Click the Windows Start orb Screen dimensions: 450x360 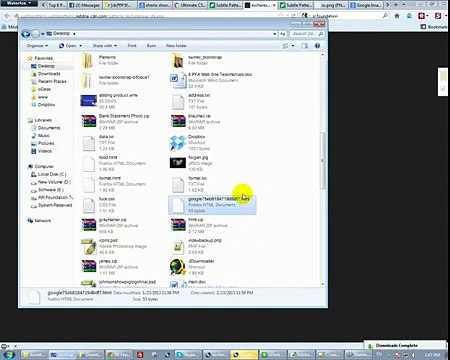pos(9,355)
